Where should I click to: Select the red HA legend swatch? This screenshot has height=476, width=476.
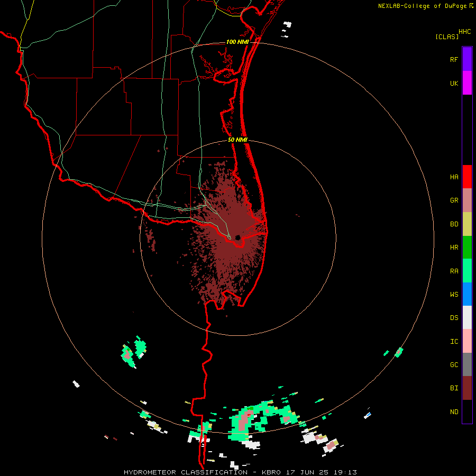pos(467,177)
